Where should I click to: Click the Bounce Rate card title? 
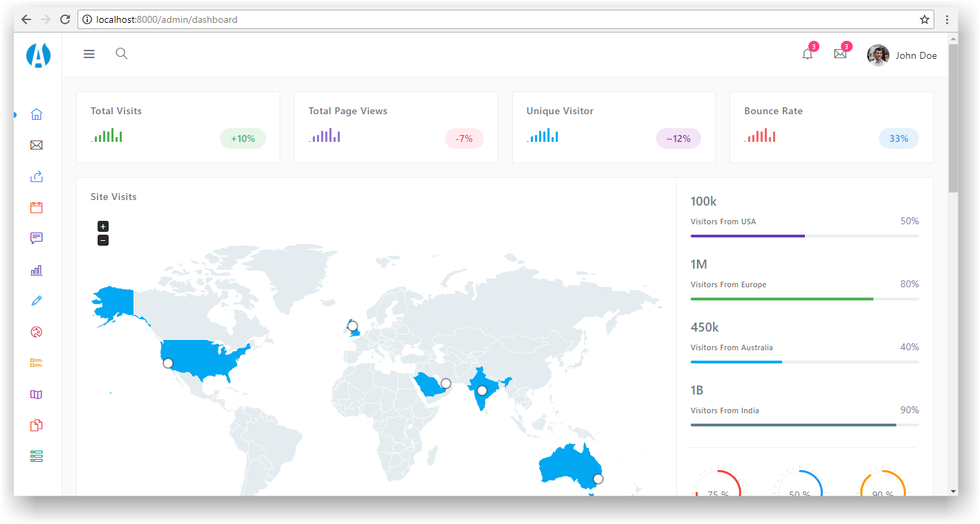pos(773,111)
